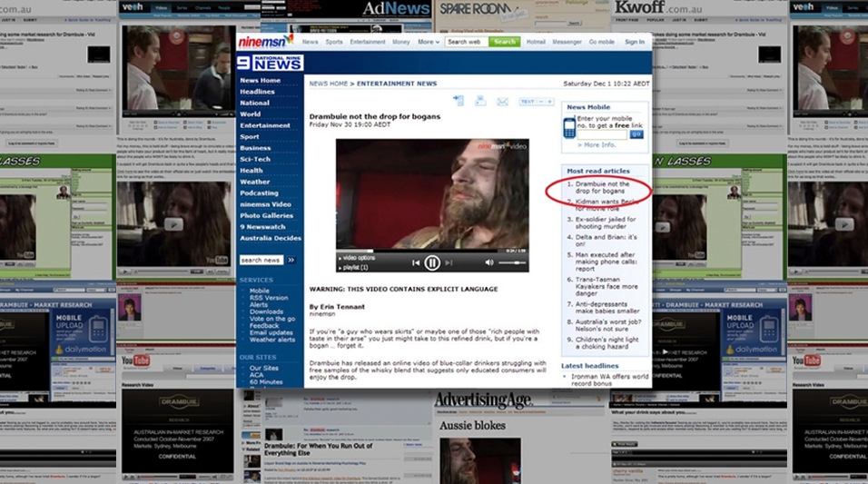
Task: Click the email envelope icon above the article
Action: click(502, 102)
